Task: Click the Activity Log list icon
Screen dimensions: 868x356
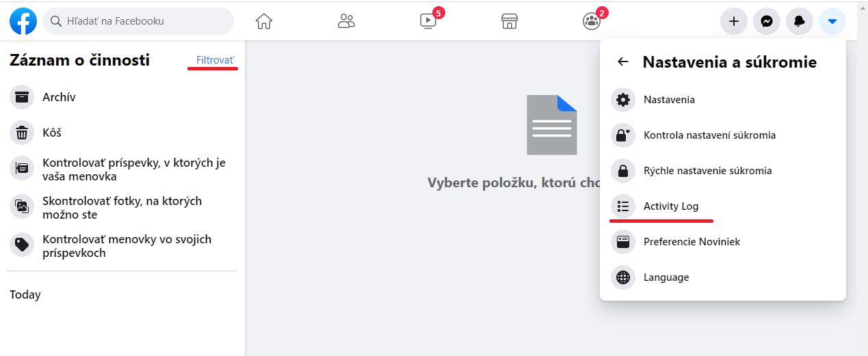Action: (x=623, y=206)
